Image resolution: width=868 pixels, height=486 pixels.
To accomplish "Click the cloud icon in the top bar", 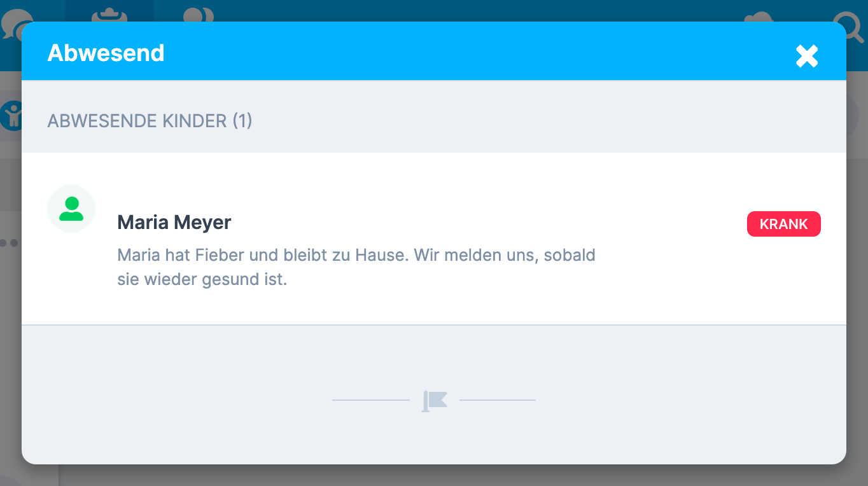I will [x=759, y=17].
